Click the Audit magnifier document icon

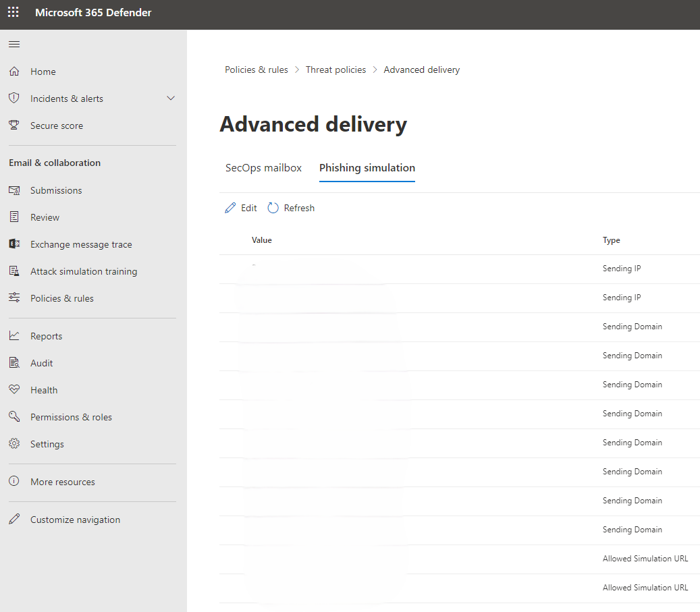point(14,363)
